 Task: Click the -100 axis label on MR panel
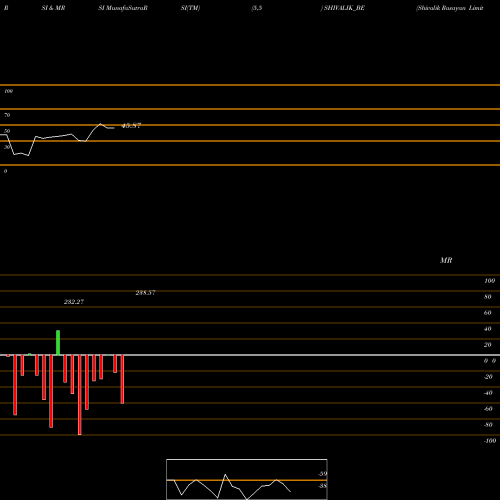(x=490, y=441)
